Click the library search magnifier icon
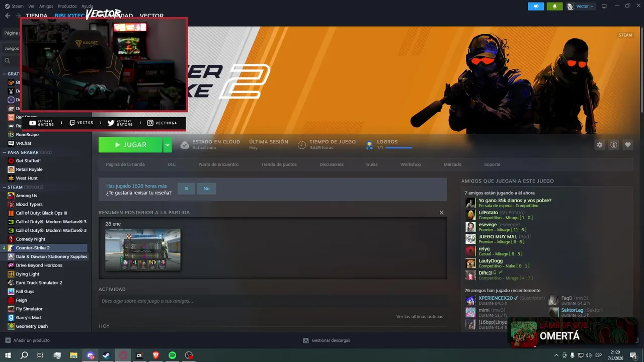The height and width of the screenshot is (362, 644). [x=8, y=61]
